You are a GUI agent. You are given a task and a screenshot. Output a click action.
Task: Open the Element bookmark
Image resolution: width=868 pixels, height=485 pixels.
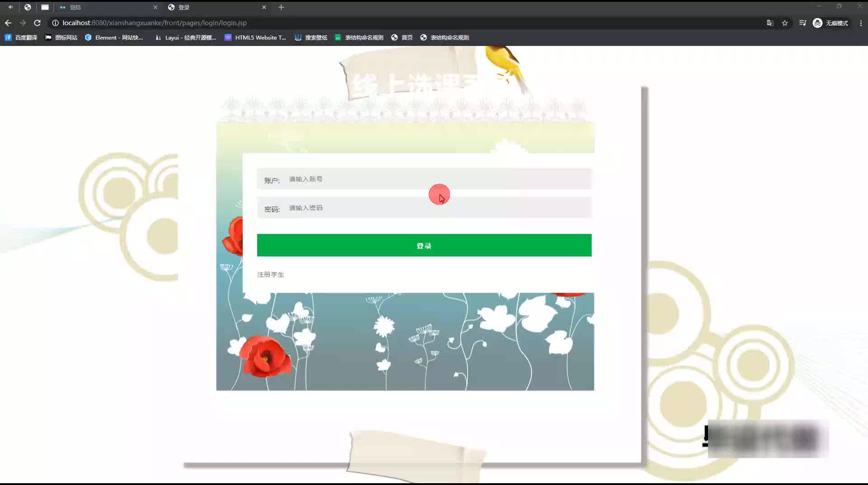coord(114,38)
